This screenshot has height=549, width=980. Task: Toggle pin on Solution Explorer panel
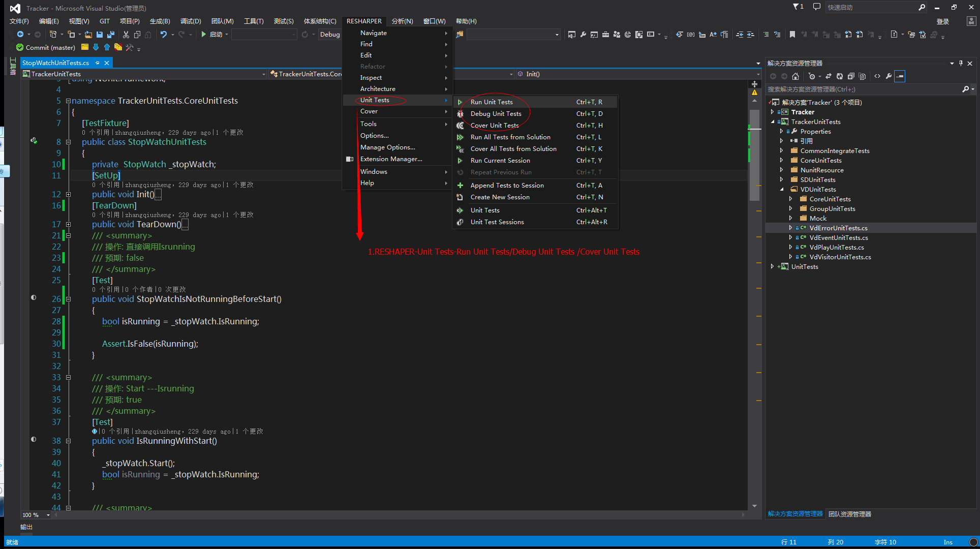coord(961,63)
